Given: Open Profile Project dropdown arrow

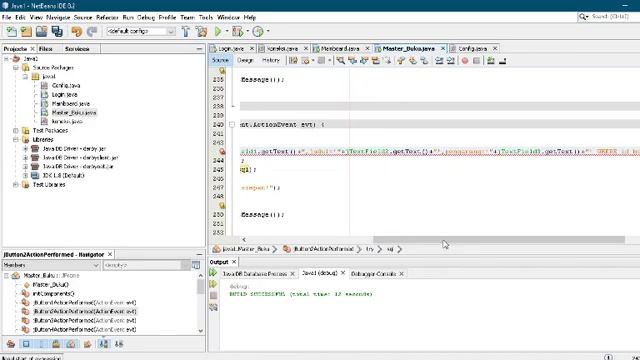Looking at the screenshot, I should point(268,31).
